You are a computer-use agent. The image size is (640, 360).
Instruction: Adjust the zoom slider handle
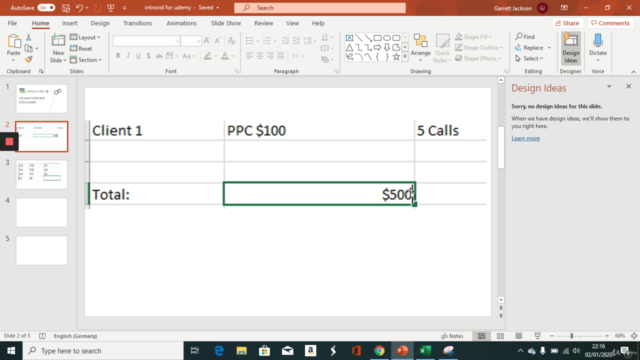572,336
